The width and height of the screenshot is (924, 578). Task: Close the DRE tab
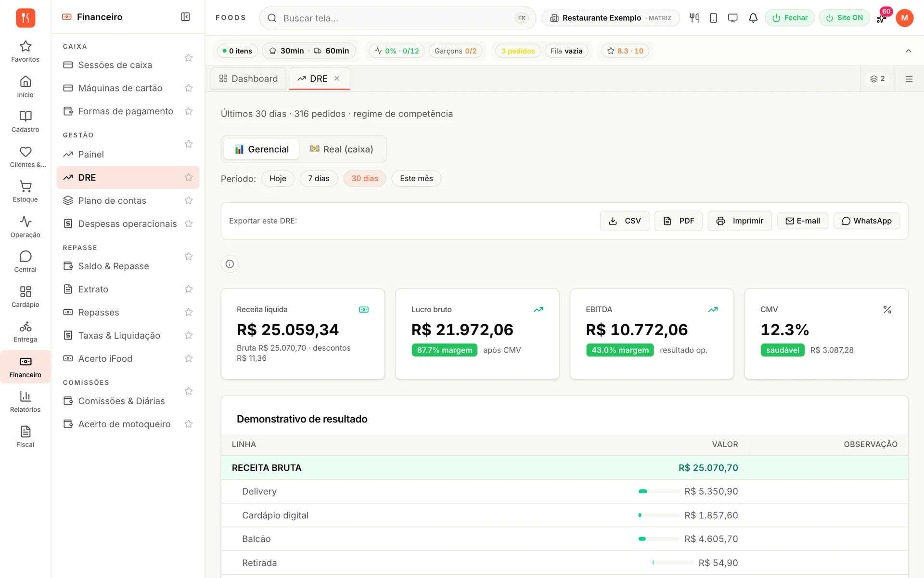pos(337,79)
